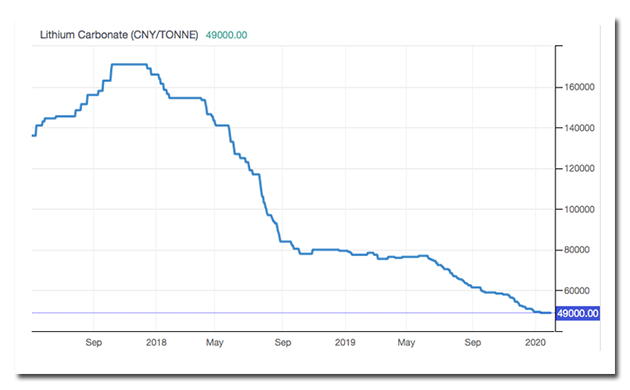Click the 2019 timeline label

coord(345,342)
